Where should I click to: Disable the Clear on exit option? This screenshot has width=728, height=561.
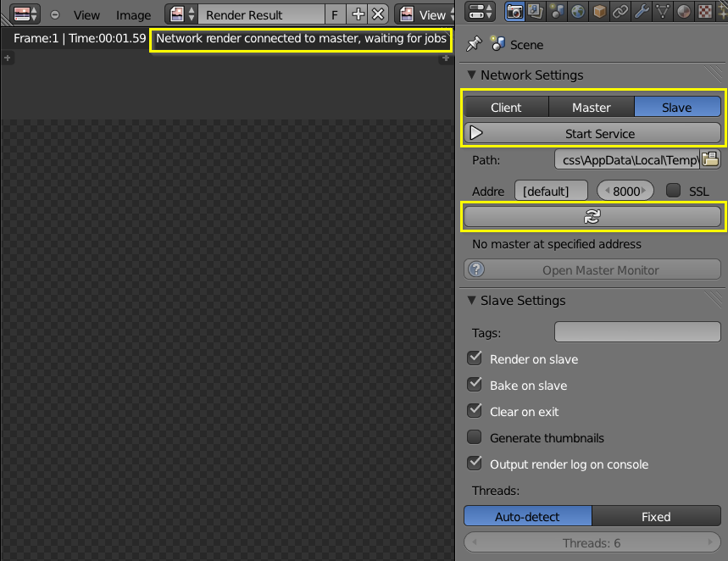click(x=475, y=412)
